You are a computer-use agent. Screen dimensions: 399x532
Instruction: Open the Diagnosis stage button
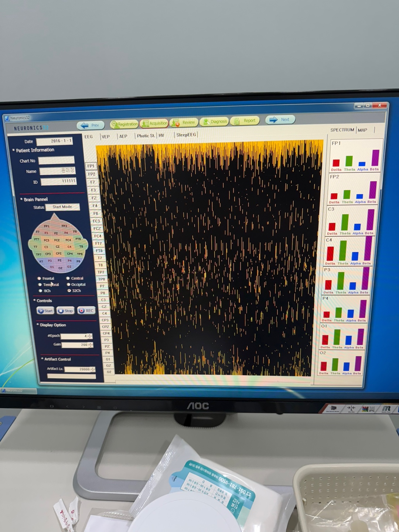pyautogui.click(x=214, y=121)
